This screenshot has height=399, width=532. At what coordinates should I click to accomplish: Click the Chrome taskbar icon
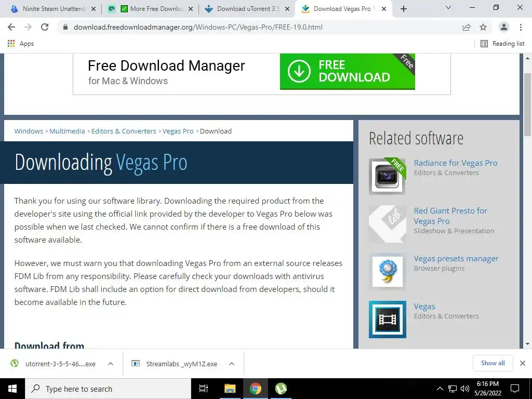tap(256, 389)
